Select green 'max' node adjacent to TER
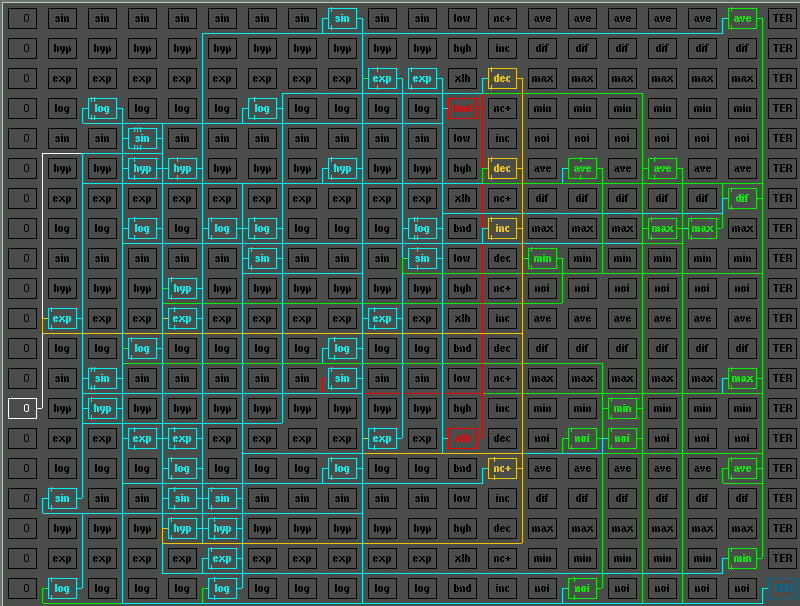Image resolution: width=800 pixels, height=606 pixels. pyautogui.click(x=742, y=378)
